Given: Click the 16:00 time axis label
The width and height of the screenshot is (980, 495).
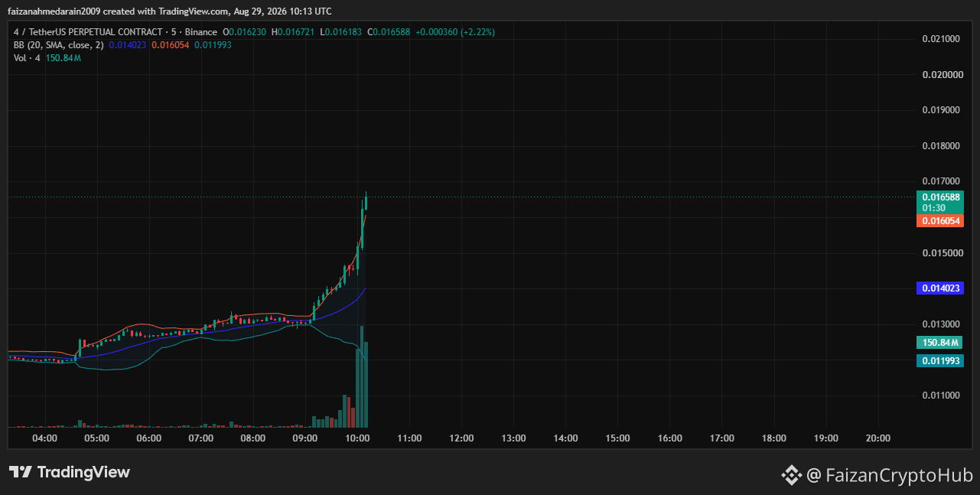Looking at the screenshot, I should [669, 438].
